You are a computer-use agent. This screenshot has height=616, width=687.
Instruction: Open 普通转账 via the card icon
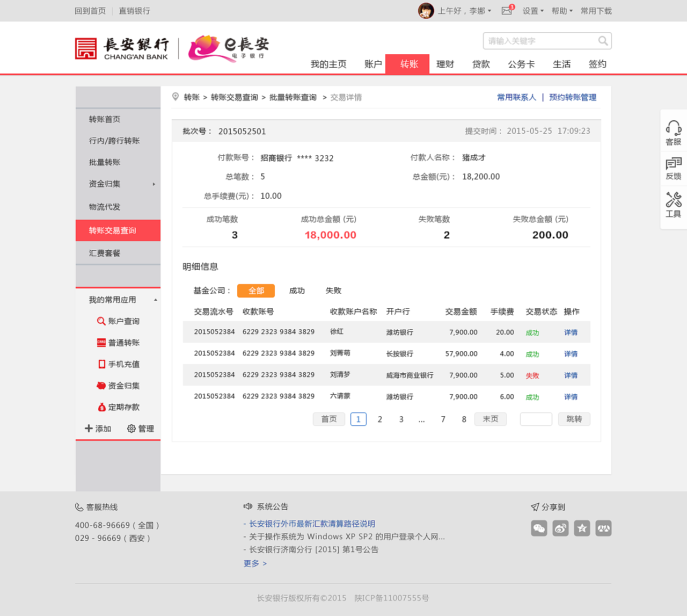tap(101, 342)
